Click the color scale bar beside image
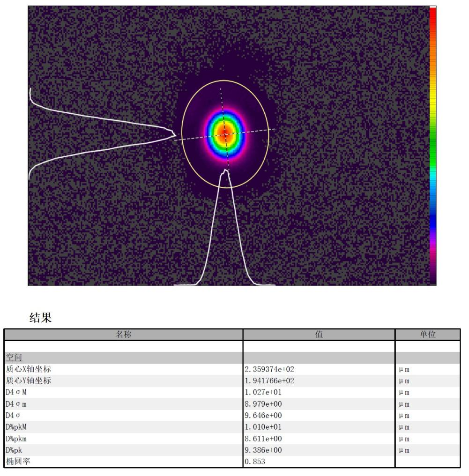The image size is (469, 476). [x=433, y=146]
